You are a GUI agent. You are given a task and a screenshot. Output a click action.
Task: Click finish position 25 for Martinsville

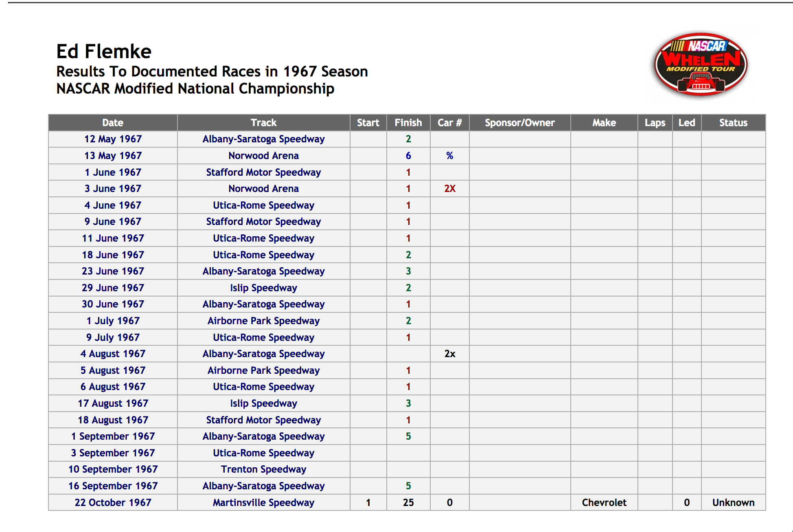point(408,503)
